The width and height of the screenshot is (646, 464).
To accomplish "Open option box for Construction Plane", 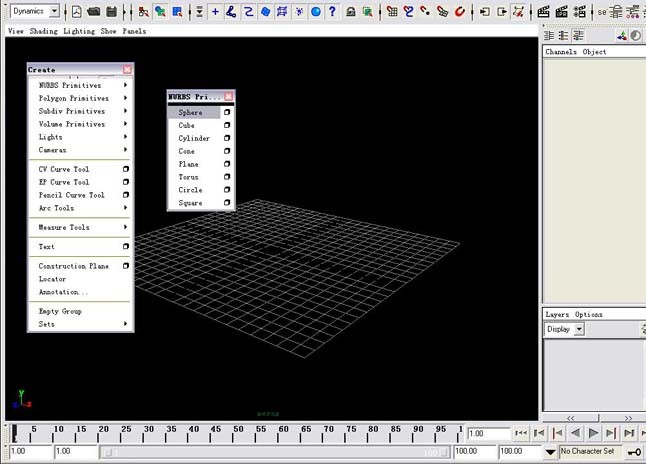I will (x=126, y=266).
